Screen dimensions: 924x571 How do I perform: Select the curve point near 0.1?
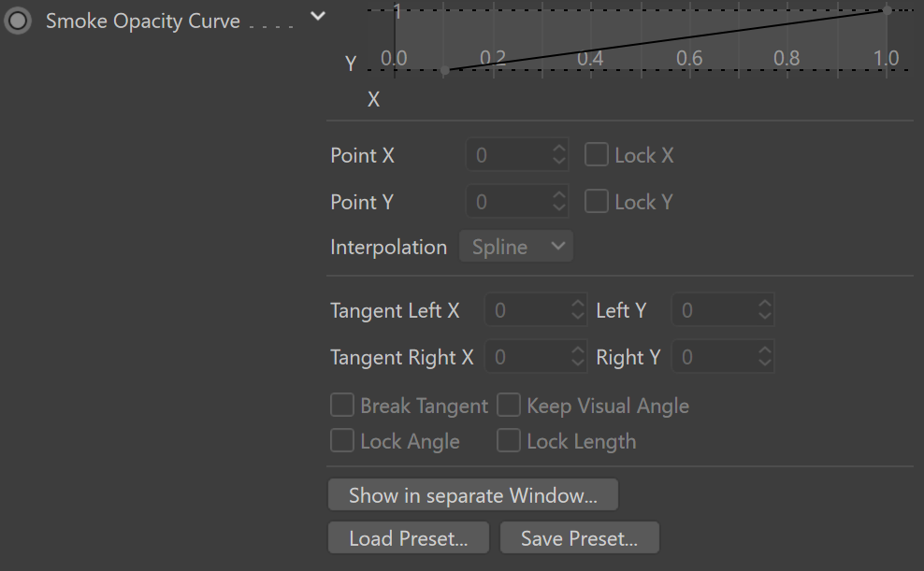click(445, 71)
